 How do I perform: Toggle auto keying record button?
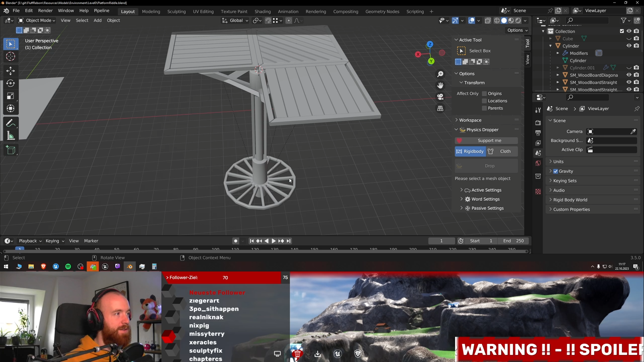(236, 241)
